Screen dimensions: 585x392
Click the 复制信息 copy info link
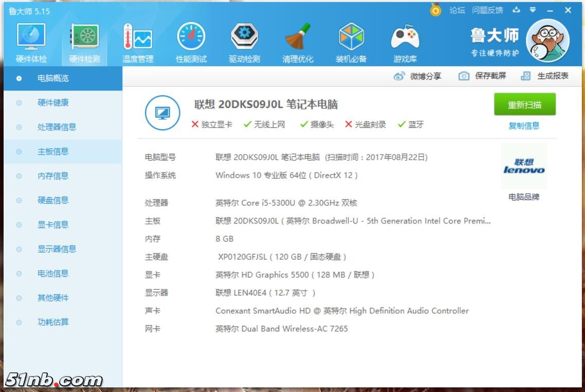coord(524,126)
